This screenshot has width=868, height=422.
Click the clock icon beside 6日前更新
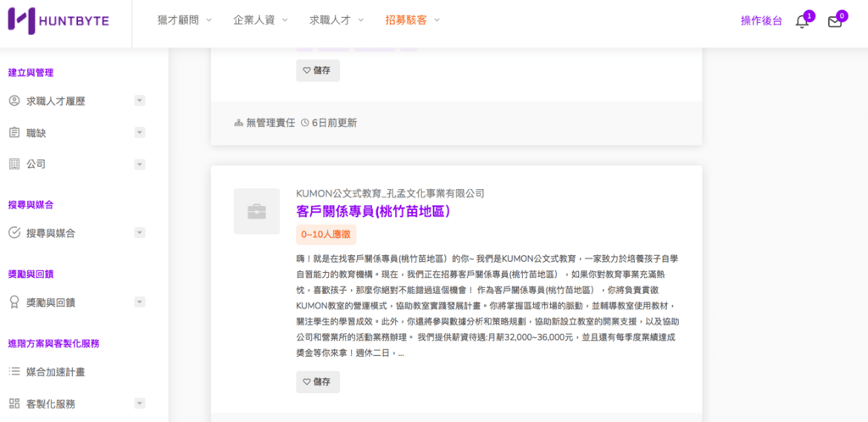304,122
